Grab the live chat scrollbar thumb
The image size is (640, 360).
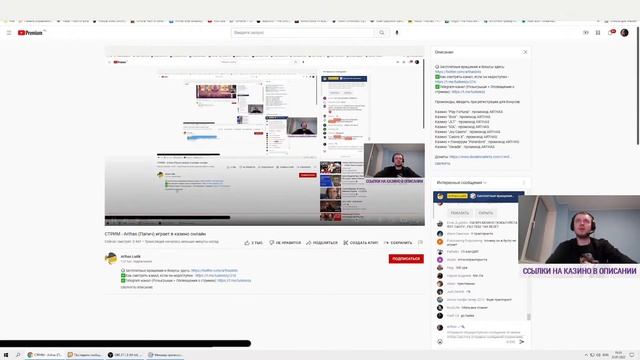[529, 316]
